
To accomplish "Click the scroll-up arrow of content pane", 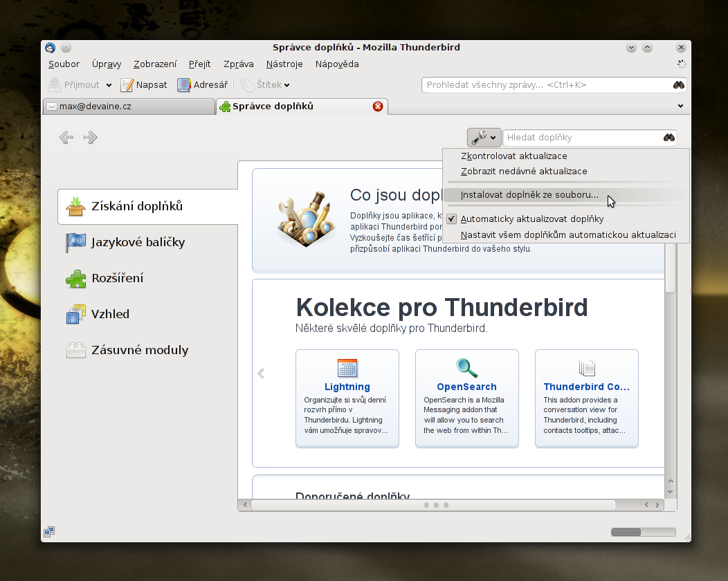I will coord(671,481).
